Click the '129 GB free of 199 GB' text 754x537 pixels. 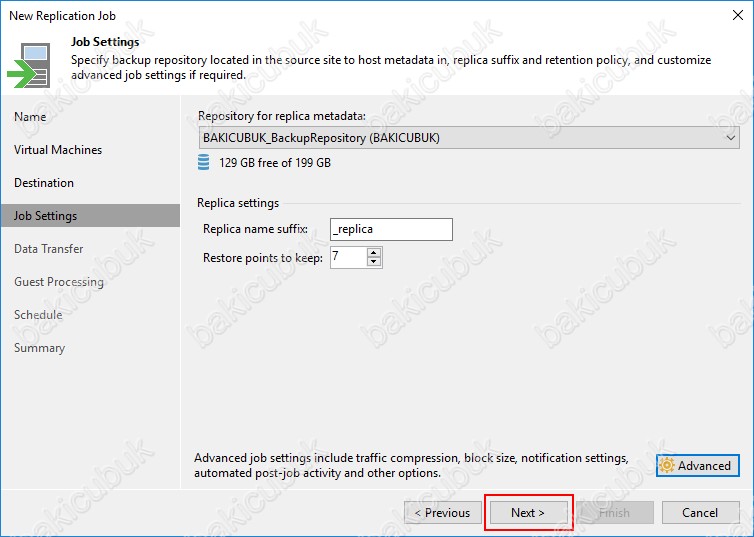[x=275, y=163]
